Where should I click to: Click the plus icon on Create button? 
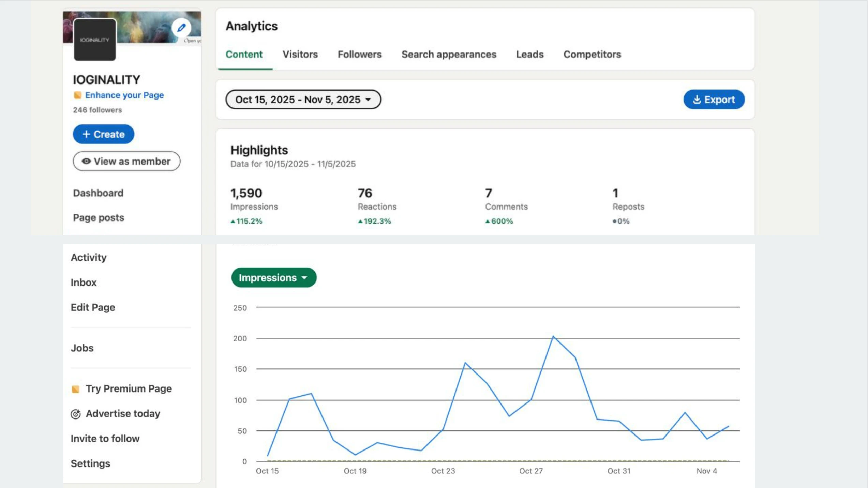tap(86, 134)
